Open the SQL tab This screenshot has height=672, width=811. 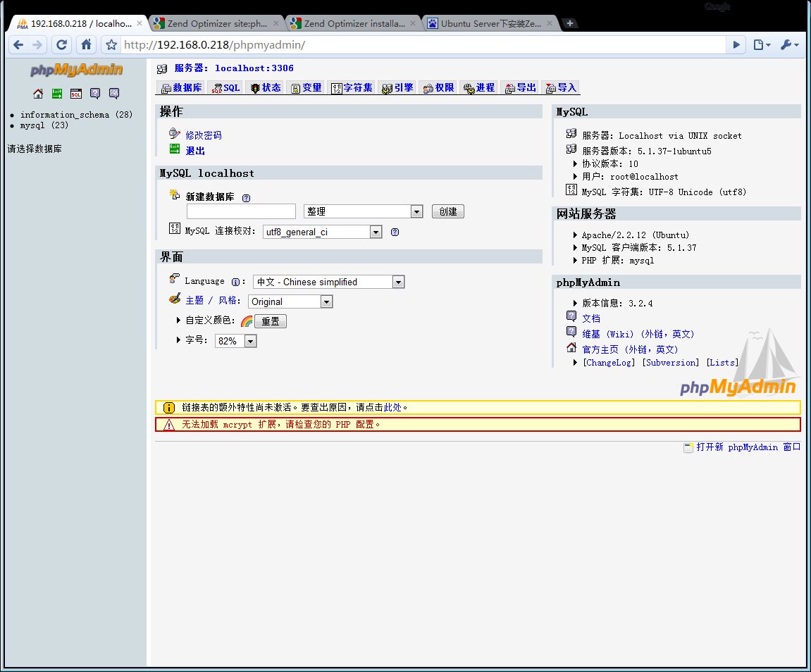pyautogui.click(x=226, y=88)
